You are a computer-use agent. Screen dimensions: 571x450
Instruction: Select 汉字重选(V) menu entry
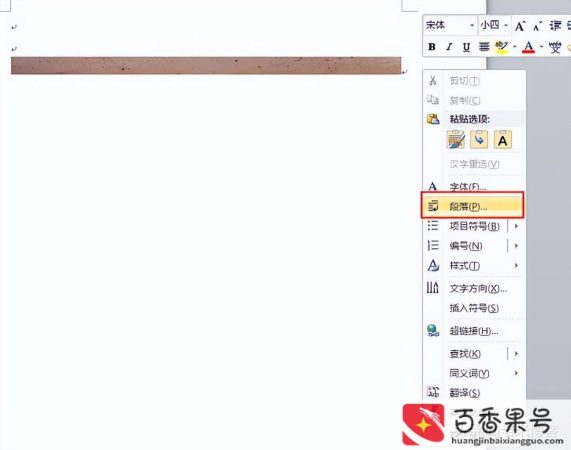474,164
